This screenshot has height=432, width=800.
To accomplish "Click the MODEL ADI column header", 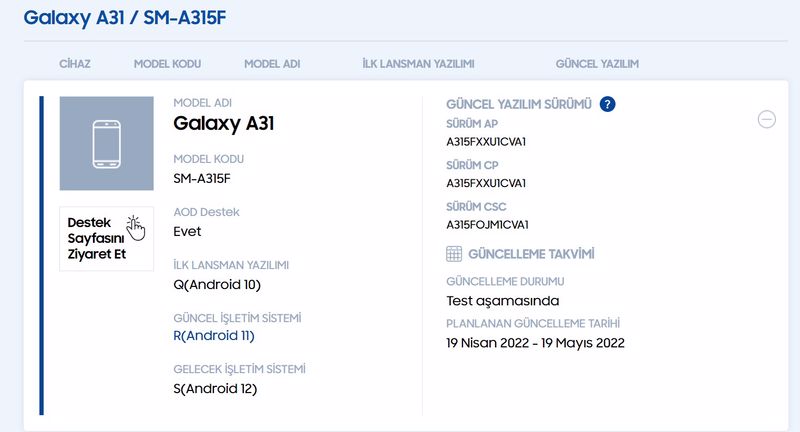I will (272, 64).
